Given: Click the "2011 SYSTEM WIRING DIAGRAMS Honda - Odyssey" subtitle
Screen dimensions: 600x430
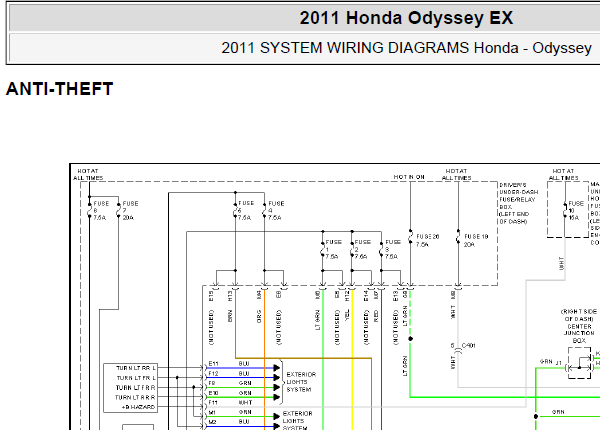Looking at the screenshot, I should tap(406, 48).
